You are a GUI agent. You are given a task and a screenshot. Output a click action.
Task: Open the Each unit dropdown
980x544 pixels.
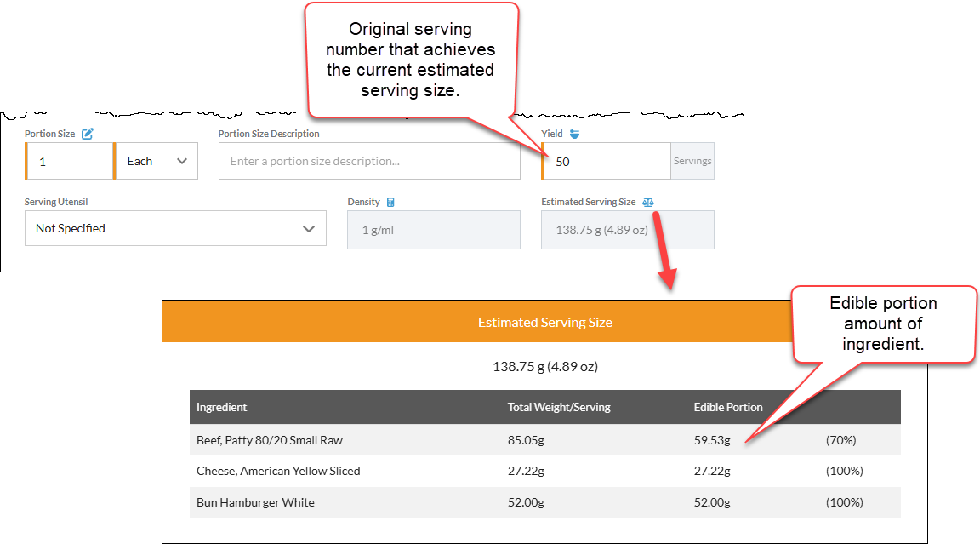[157, 161]
